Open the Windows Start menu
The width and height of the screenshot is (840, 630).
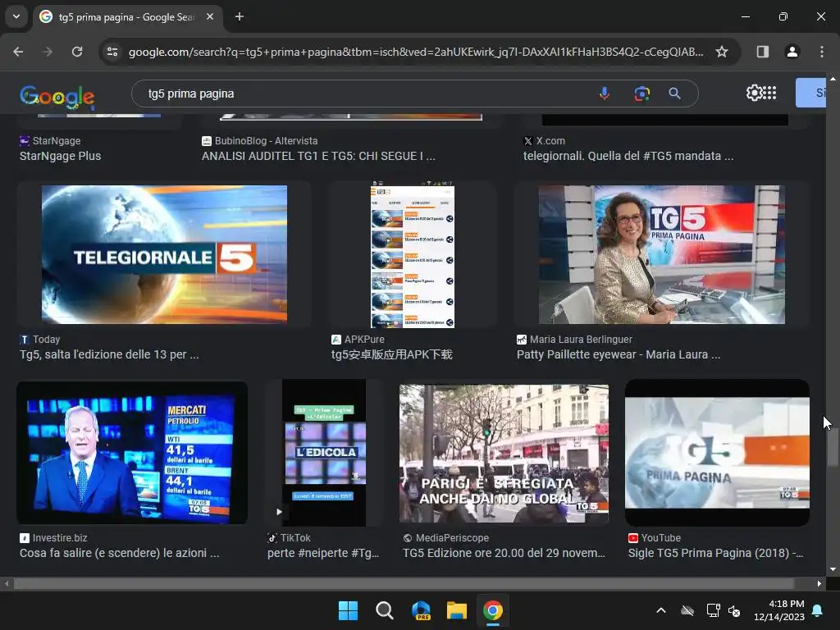(348, 610)
